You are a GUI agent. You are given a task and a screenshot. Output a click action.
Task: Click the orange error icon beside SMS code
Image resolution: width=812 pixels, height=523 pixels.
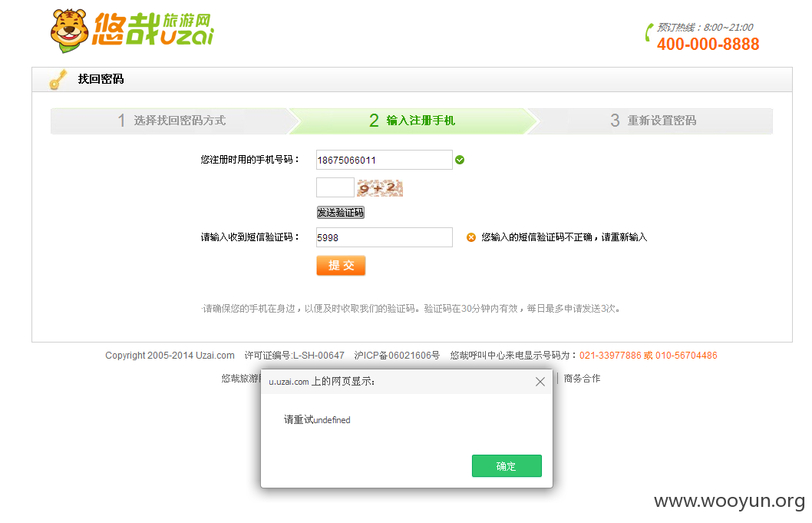point(470,237)
